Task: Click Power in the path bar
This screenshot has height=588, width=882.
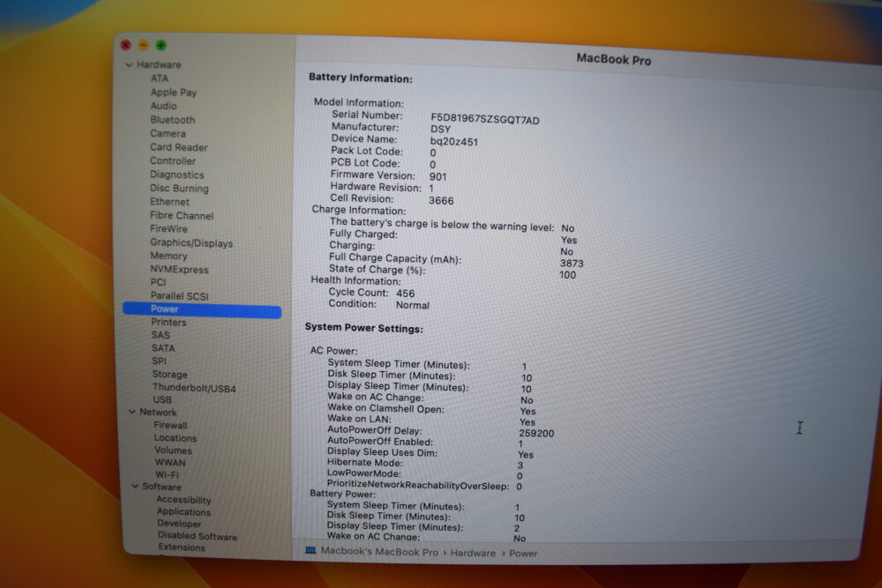Action: click(523, 554)
